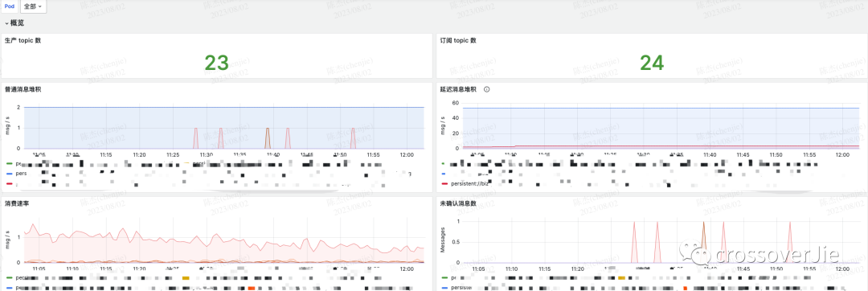
Task: Open the 全部 Pod filter dropdown
Action: pos(33,6)
